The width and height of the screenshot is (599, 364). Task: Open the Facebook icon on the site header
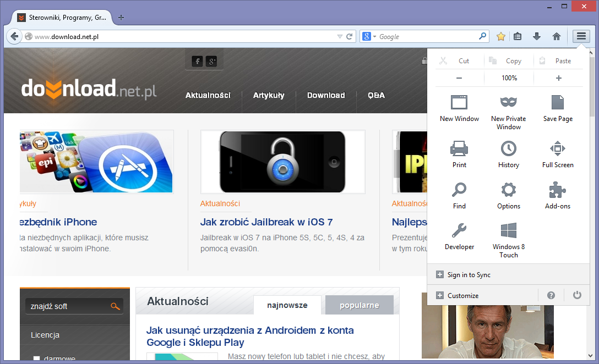tap(197, 61)
